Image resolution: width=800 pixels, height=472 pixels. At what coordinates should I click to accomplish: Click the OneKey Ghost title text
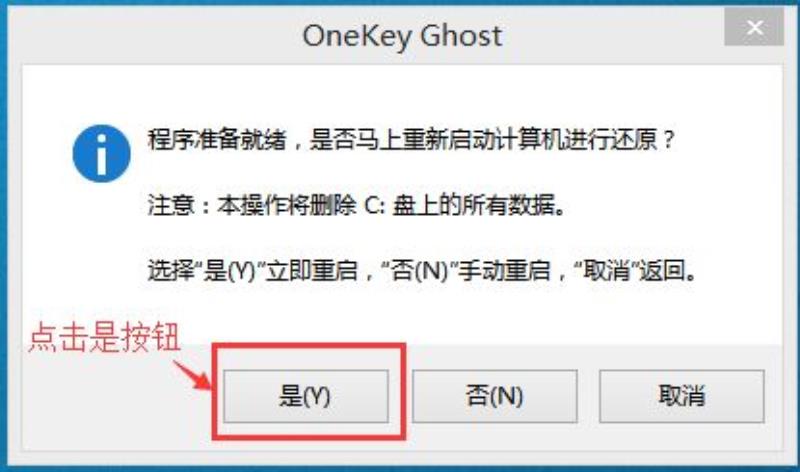tap(402, 36)
